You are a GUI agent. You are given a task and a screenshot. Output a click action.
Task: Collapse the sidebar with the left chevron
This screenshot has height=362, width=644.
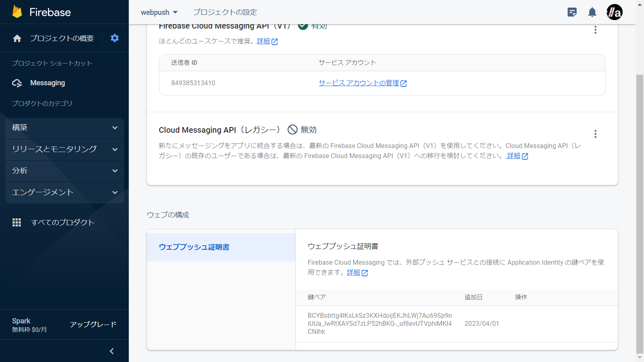[112, 351]
